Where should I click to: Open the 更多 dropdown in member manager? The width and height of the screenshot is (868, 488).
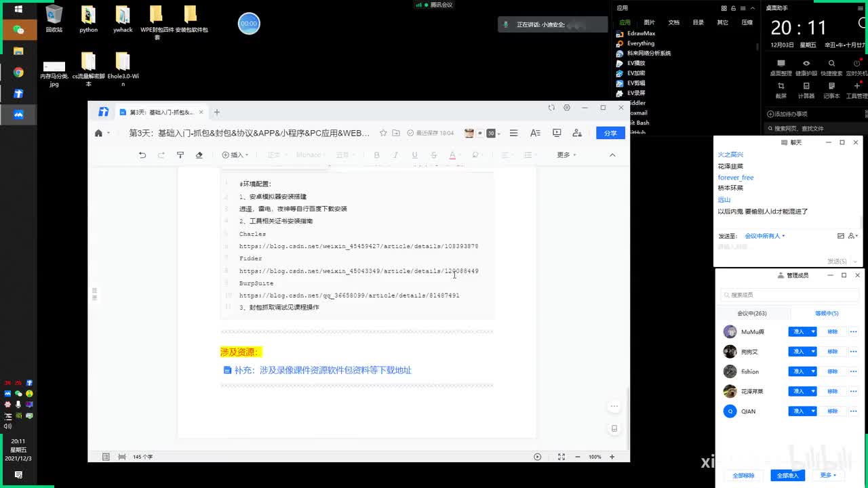pyautogui.click(x=828, y=475)
